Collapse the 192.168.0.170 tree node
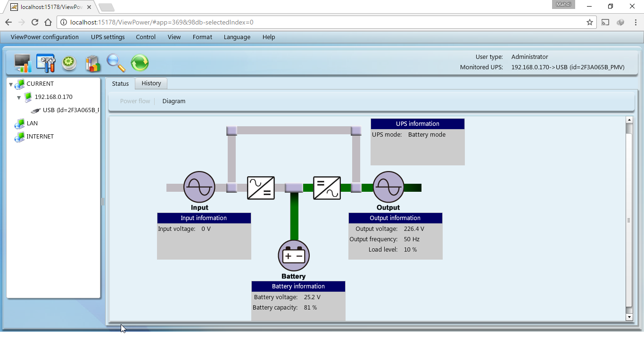The height and width of the screenshot is (343, 644). click(x=19, y=98)
